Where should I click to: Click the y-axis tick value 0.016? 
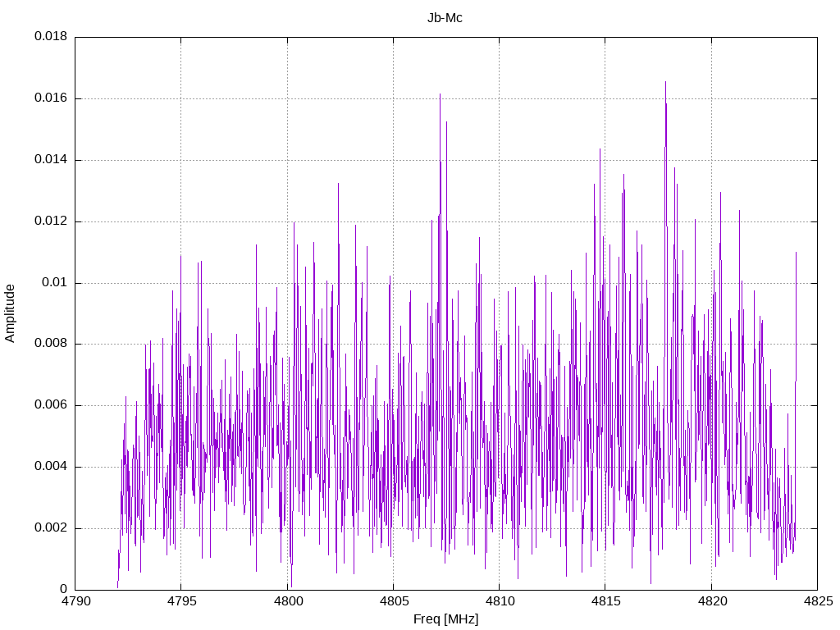coord(51,98)
